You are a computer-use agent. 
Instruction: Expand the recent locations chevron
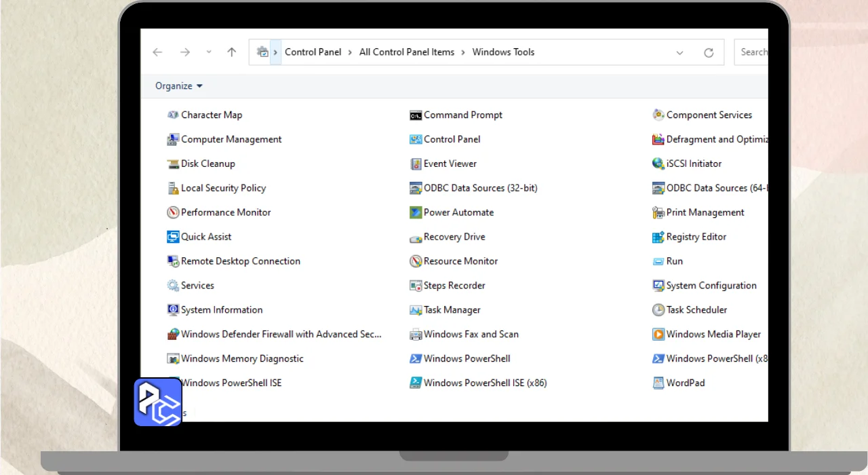[208, 52]
